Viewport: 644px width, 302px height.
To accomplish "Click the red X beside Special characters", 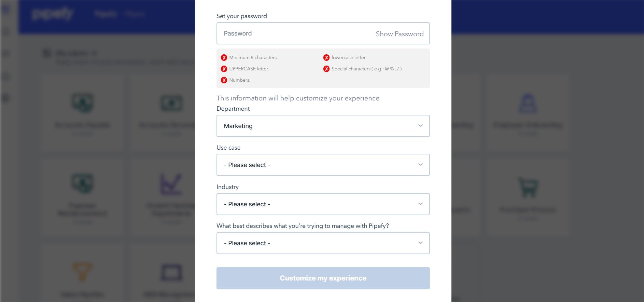I will point(326,69).
